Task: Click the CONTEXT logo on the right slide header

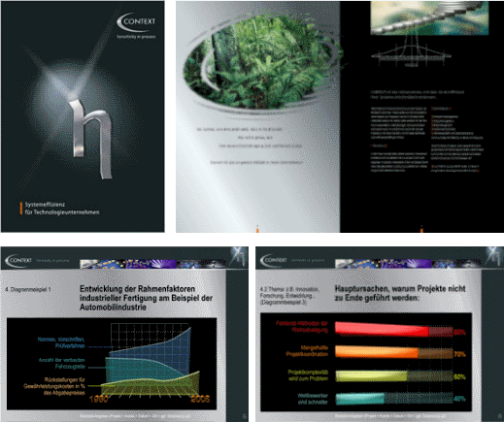Action: pos(274,260)
